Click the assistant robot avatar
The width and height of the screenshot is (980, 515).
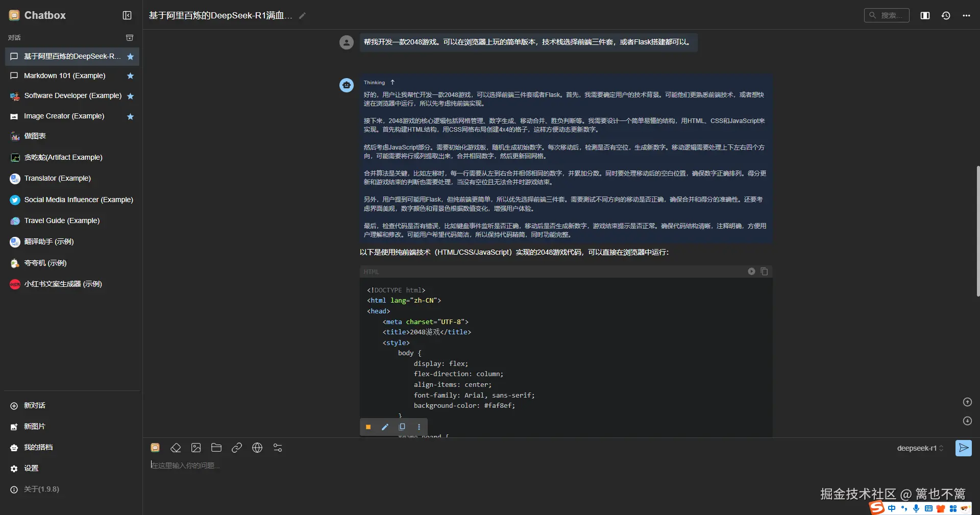347,85
